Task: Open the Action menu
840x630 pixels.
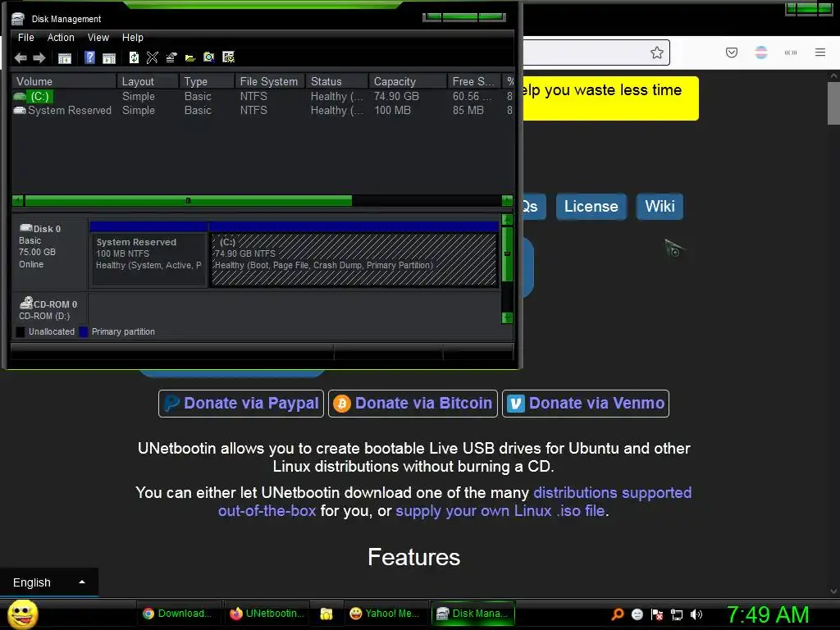Action: coord(61,38)
